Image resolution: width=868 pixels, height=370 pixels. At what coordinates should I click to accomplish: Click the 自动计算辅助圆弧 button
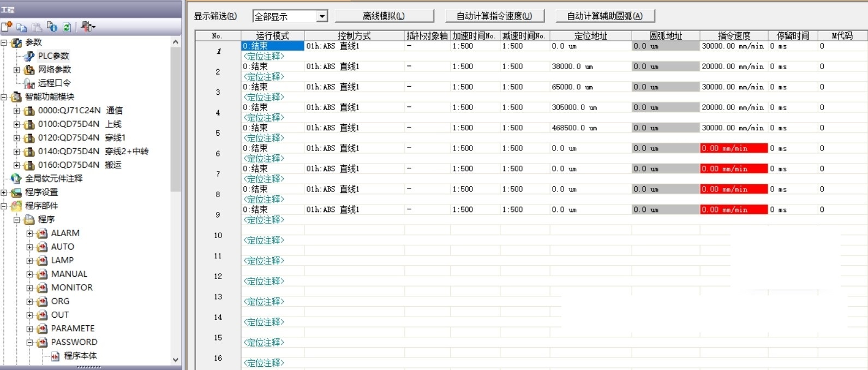pos(605,16)
